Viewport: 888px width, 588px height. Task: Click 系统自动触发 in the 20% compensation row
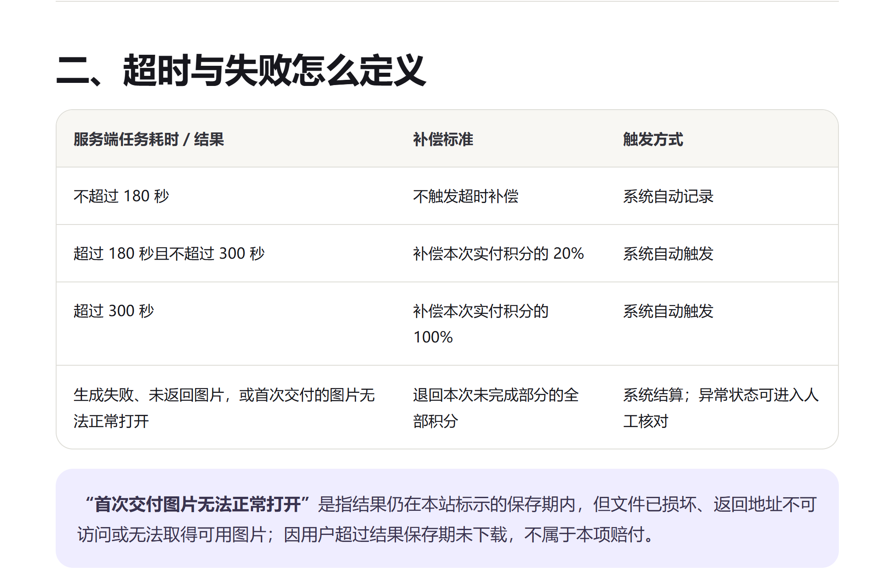[x=668, y=253]
